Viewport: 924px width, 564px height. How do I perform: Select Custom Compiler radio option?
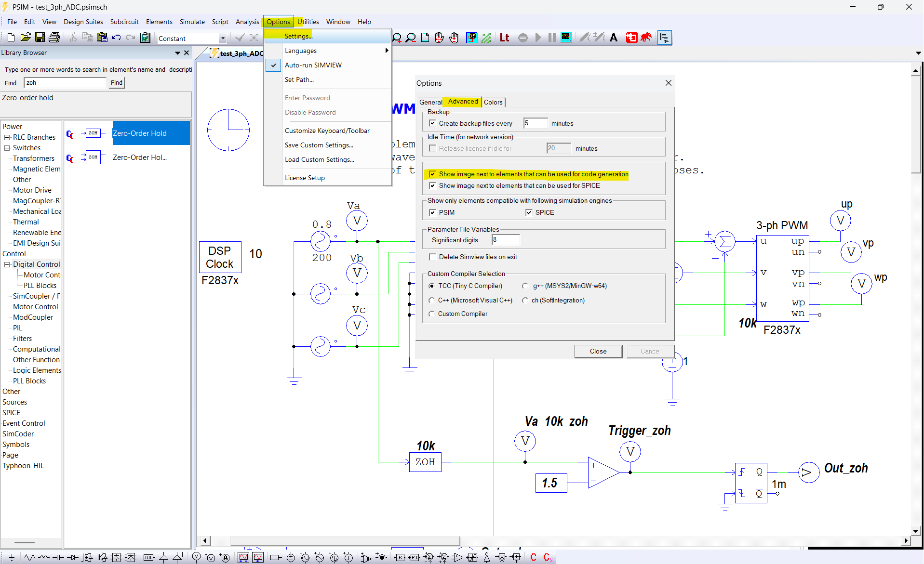431,314
